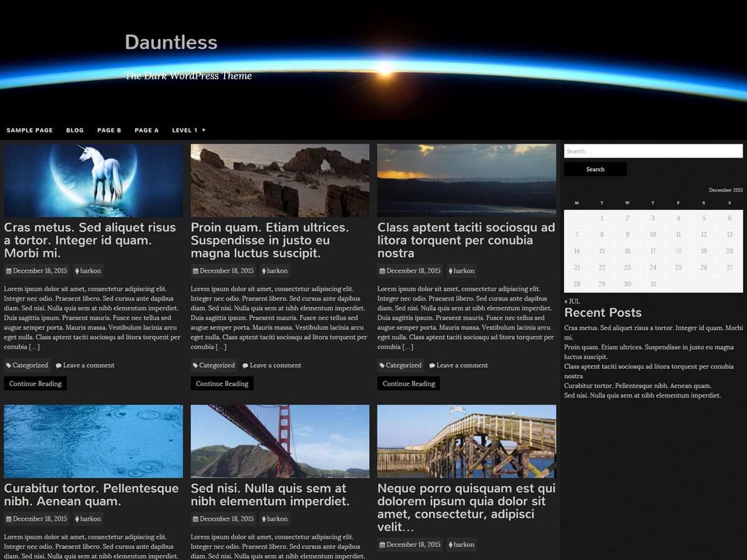747x560 pixels.
Task: Open recent post Curabitur tortor in sidebar
Action: tap(637, 386)
